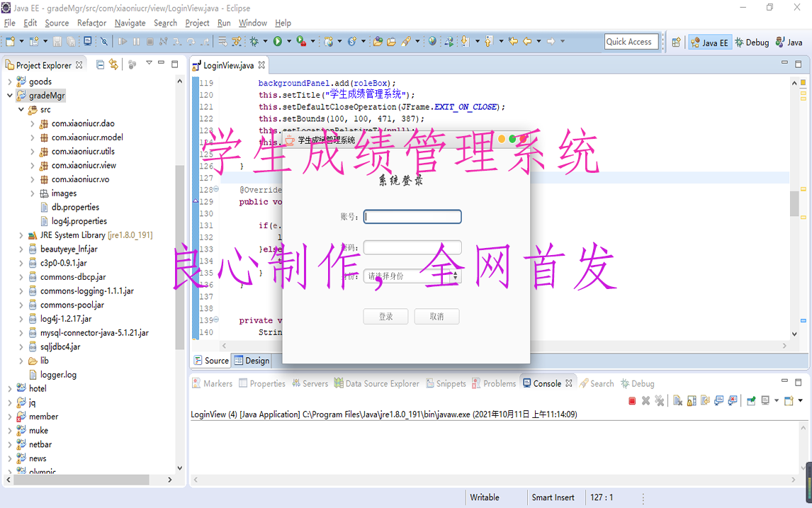Collapse all in Project Explorer
The image size is (812, 508).
(100, 64)
